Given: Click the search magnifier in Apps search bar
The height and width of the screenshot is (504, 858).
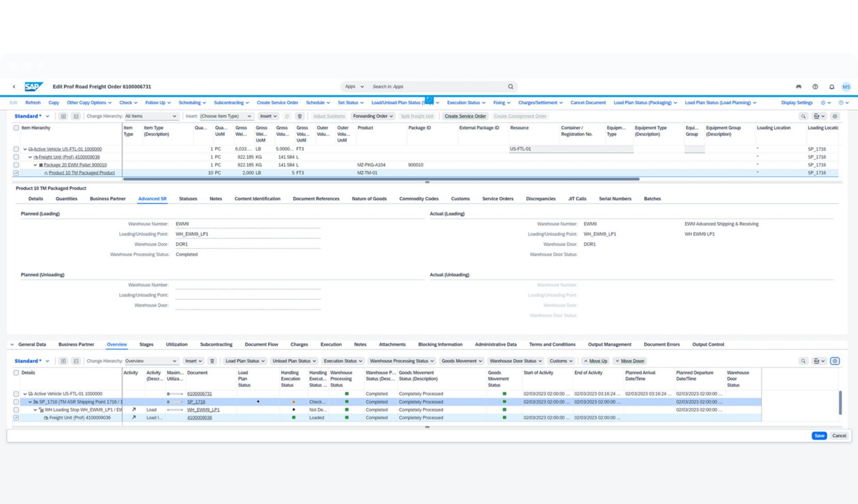Looking at the screenshot, I should coord(510,87).
